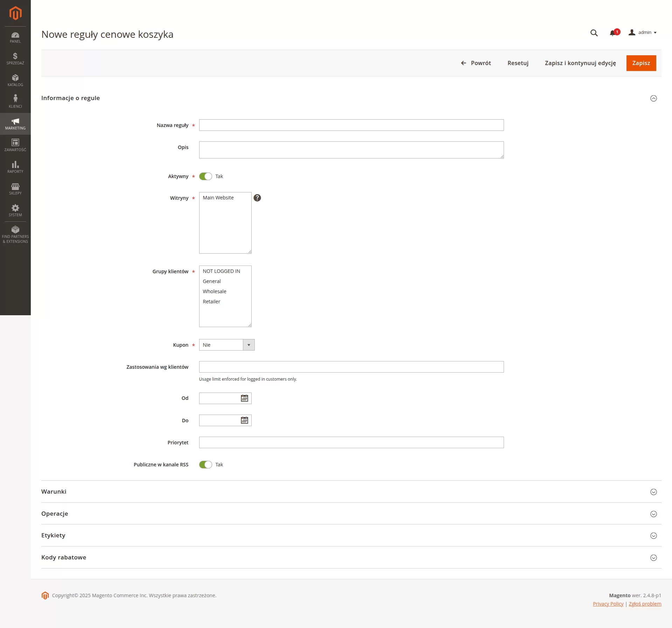The image size is (672, 628).
Task: Open the Kupon dropdown
Action: 226,345
